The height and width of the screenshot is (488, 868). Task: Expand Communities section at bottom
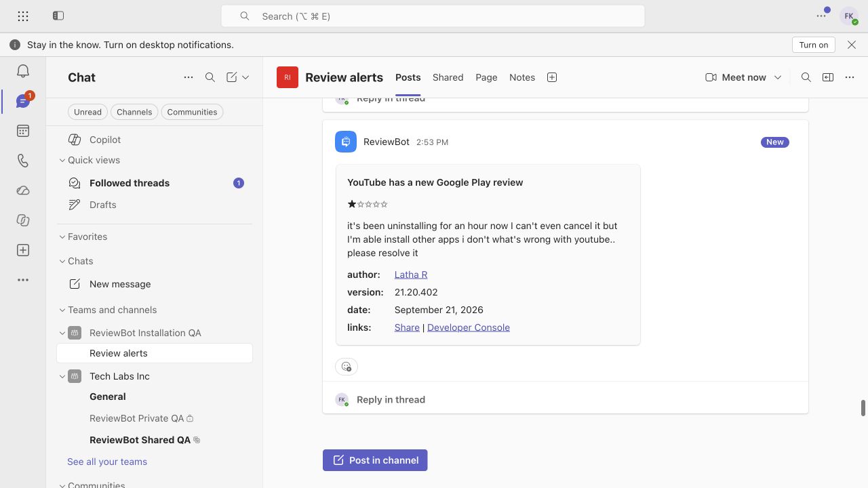coord(62,485)
